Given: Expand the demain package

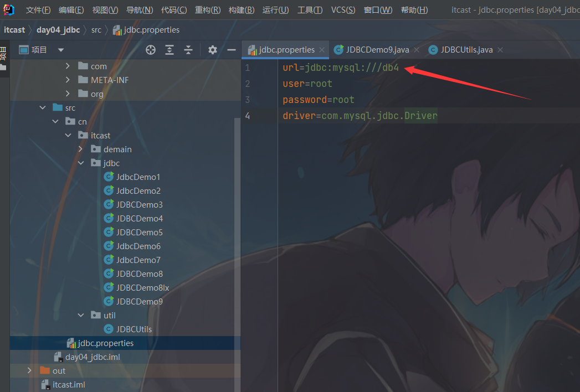Looking at the screenshot, I should tap(81, 149).
